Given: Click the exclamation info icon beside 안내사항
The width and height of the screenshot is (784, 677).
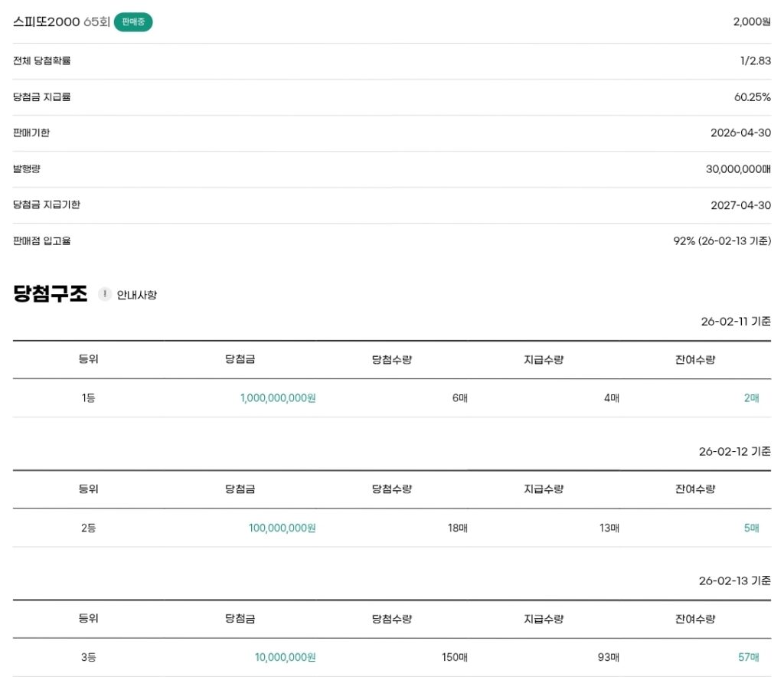Looking at the screenshot, I should coord(105,294).
